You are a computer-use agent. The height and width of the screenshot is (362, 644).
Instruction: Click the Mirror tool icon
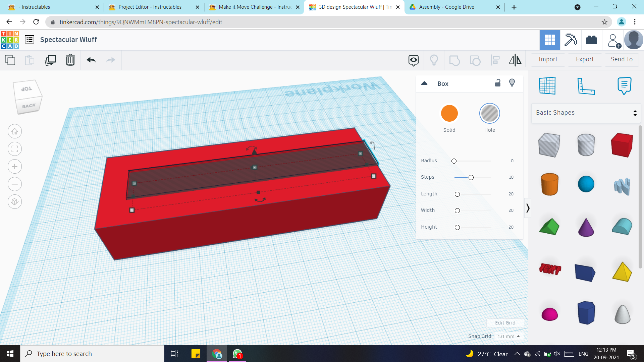[x=515, y=60]
